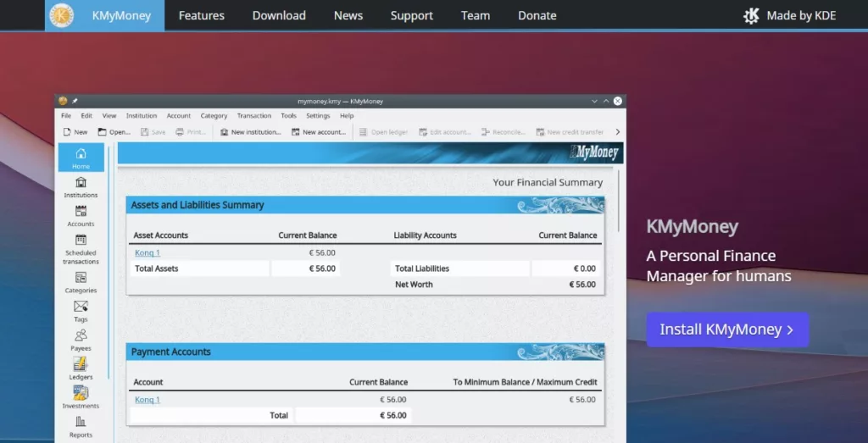Open the Team page
The height and width of the screenshot is (443, 868).
[x=476, y=15]
